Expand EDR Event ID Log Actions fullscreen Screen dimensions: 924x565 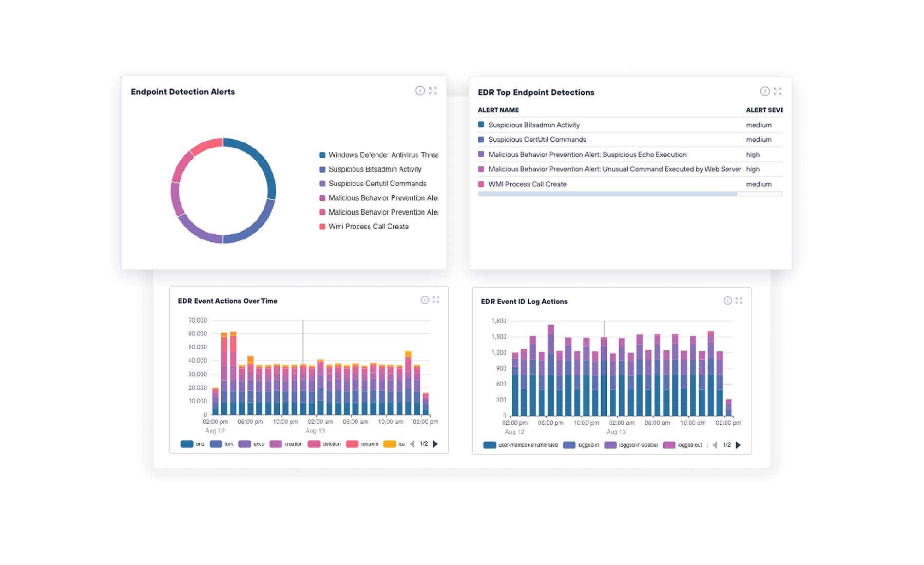click(739, 300)
